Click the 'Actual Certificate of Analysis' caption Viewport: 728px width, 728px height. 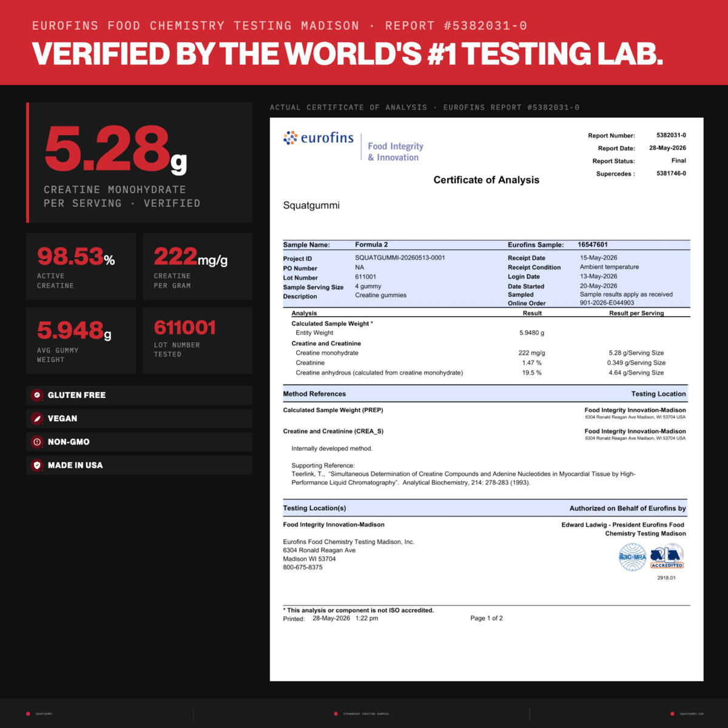tap(425, 107)
